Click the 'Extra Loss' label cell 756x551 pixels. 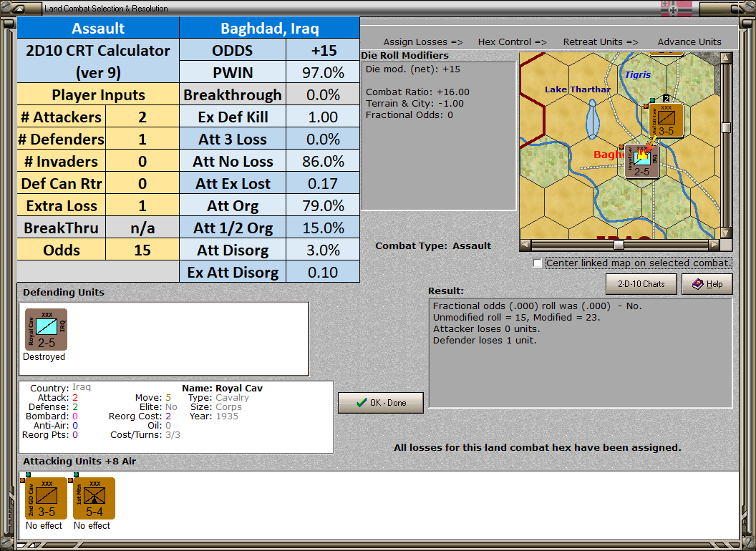tap(62, 205)
